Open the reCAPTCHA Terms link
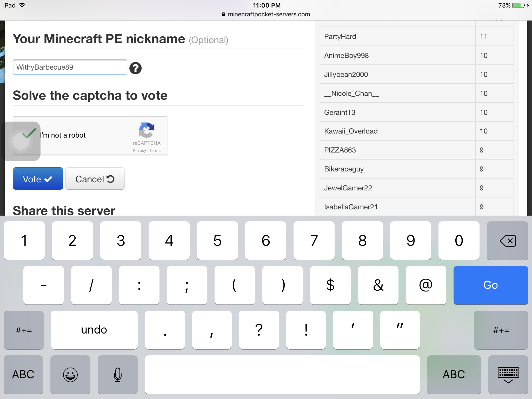The height and width of the screenshot is (399, 532). coord(155,151)
